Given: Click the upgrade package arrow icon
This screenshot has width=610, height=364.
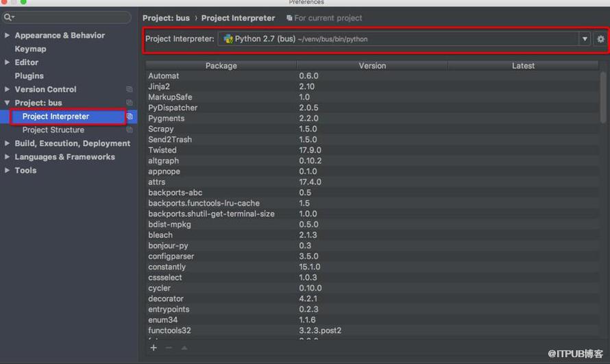Looking at the screenshot, I should 184,348.
